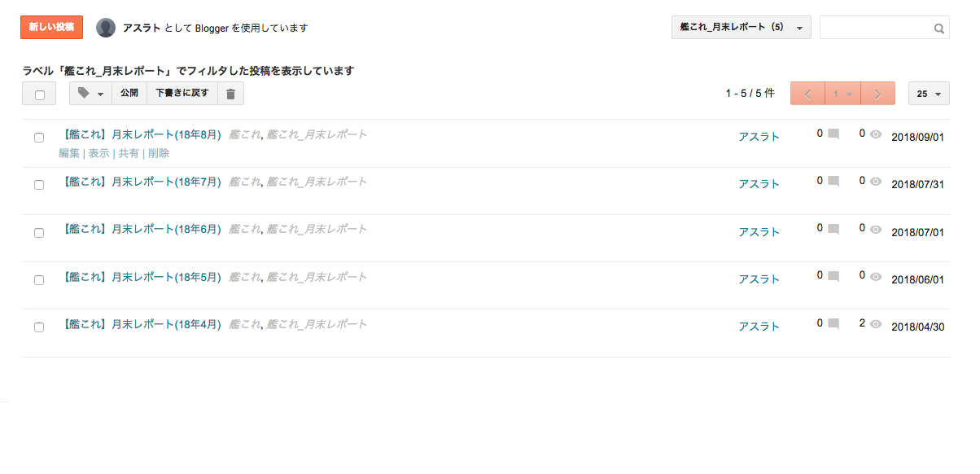Click the trash delete icon in toolbar
This screenshot has width=980, height=474.
[230, 94]
